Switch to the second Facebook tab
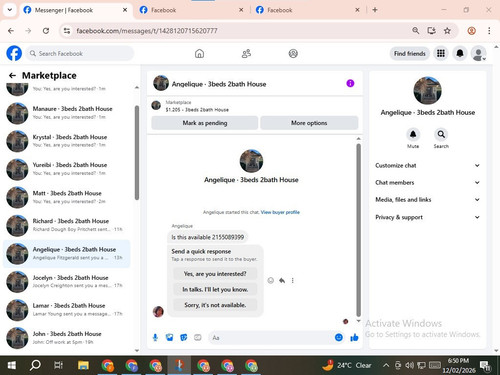 click(x=191, y=10)
